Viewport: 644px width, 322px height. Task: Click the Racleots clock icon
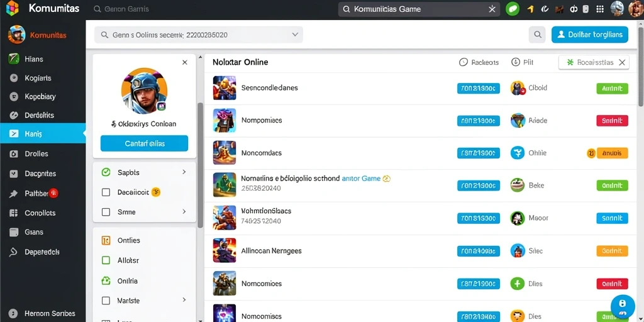pos(464,62)
